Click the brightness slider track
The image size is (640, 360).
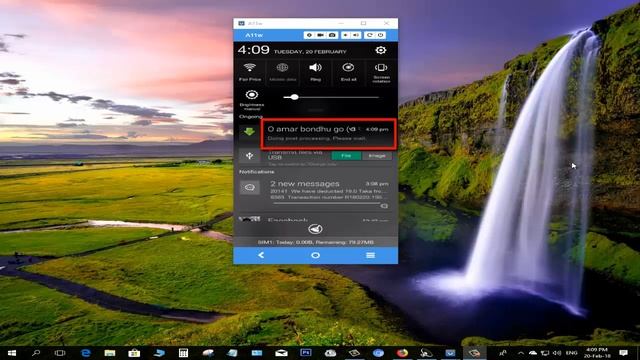[x=331, y=97]
